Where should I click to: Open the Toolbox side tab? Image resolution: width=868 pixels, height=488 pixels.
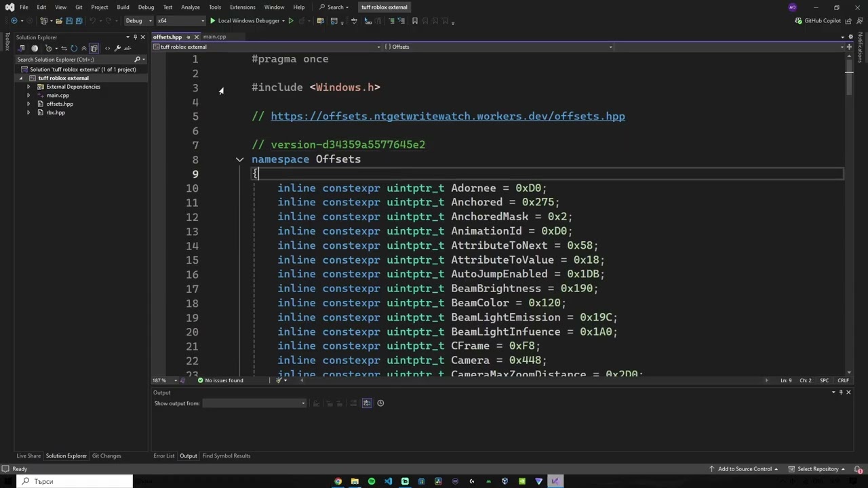pos(7,41)
